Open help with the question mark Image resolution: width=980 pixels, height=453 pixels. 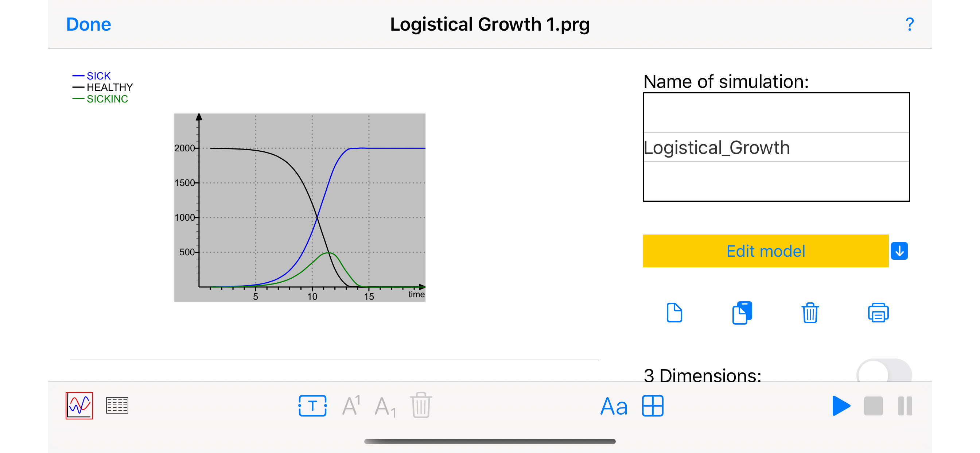(x=910, y=24)
